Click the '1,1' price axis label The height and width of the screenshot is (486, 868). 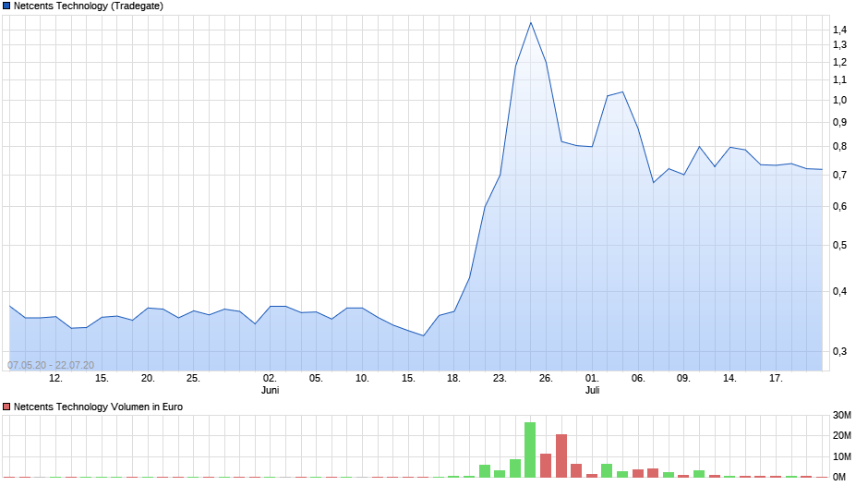(839, 80)
